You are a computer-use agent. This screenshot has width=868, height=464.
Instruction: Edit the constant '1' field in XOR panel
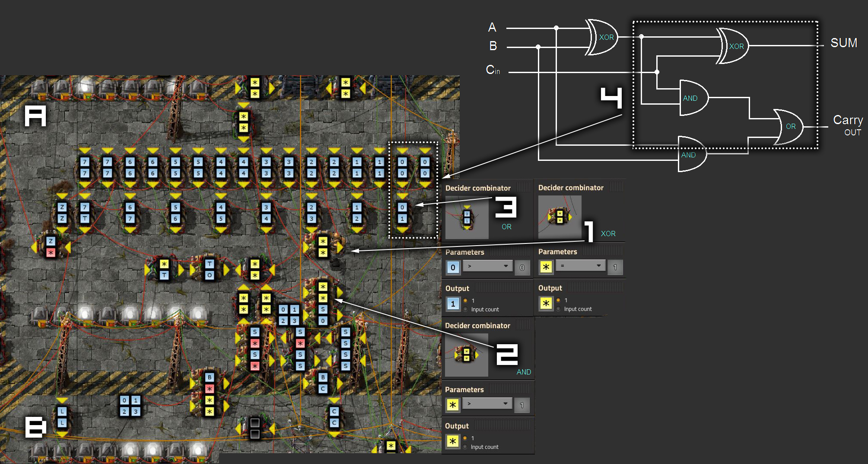(615, 267)
